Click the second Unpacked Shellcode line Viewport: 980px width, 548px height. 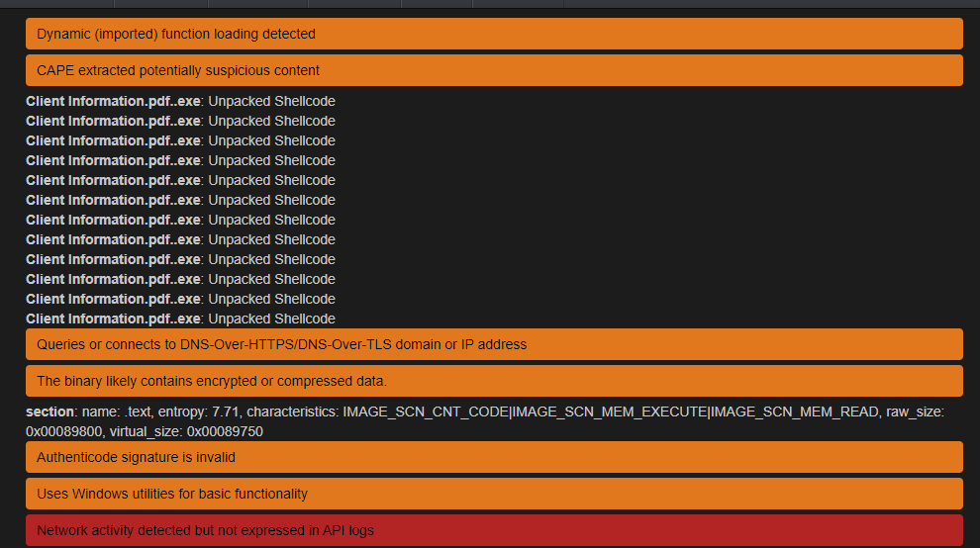pos(180,121)
